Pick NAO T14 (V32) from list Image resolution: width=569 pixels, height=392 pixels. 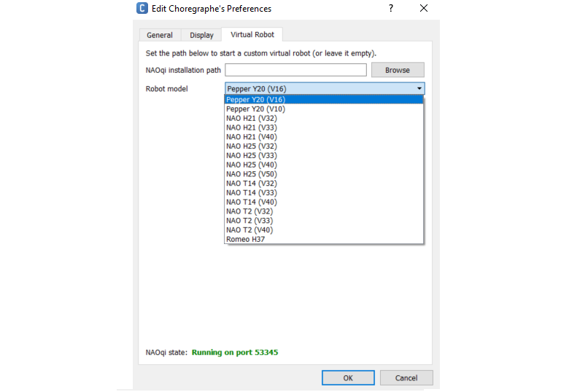coord(324,184)
